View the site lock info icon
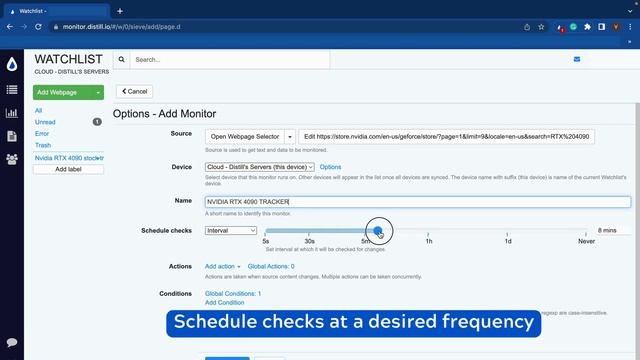This screenshot has height=360, width=640. 56,27
